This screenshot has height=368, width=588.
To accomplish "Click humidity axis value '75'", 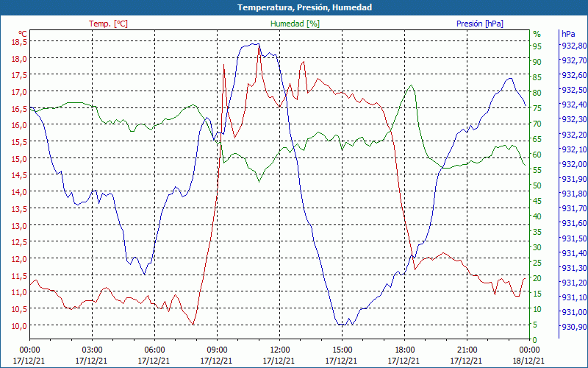I will click(x=537, y=108).
